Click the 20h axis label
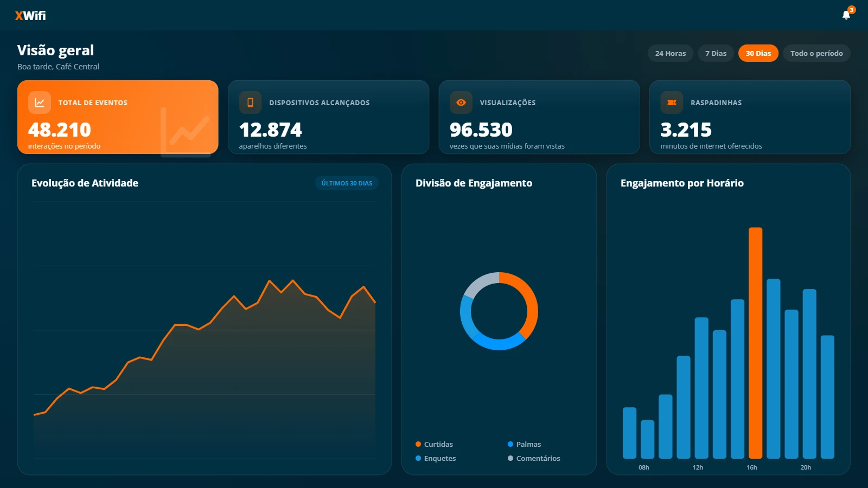This screenshot has height=488, width=868. (x=806, y=467)
